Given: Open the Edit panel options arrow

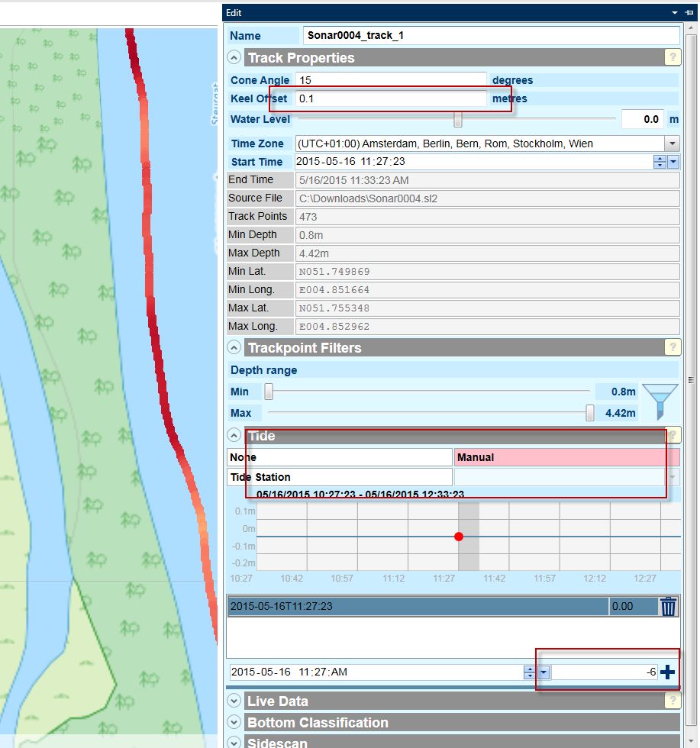Looking at the screenshot, I should [675, 13].
